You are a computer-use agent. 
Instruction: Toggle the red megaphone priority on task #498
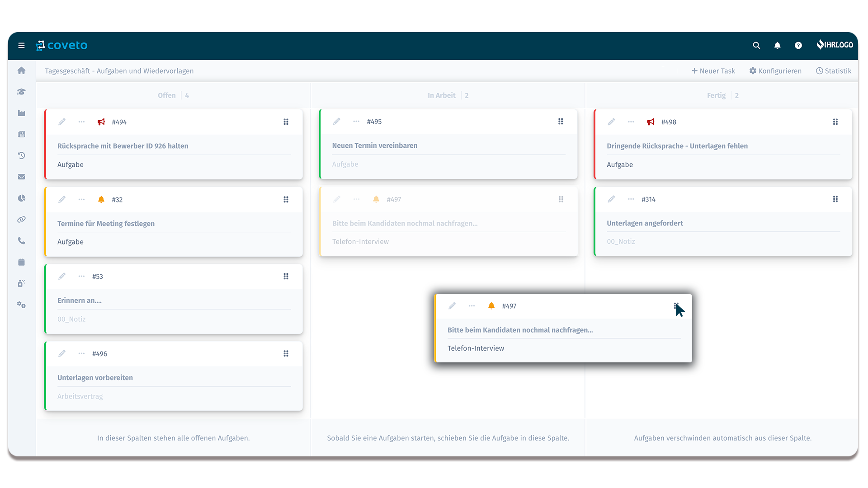(651, 122)
